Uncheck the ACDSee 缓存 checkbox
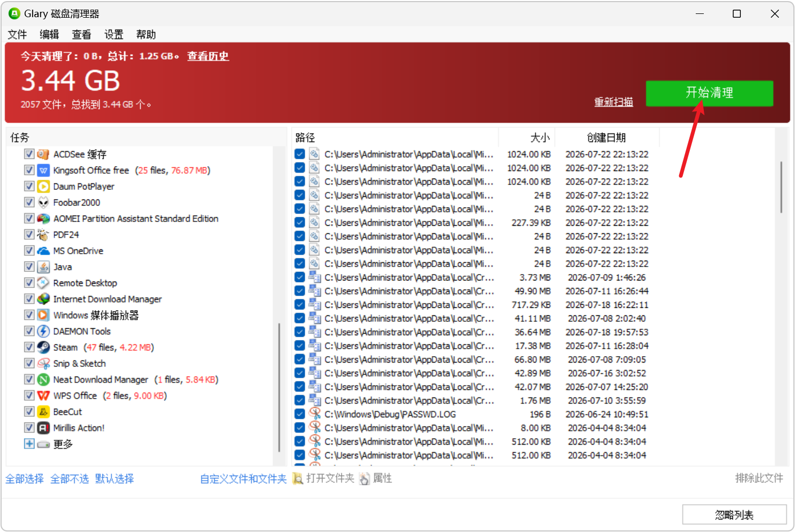Image resolution: width=795 pixels, height=532 pixels. point(30,154)
